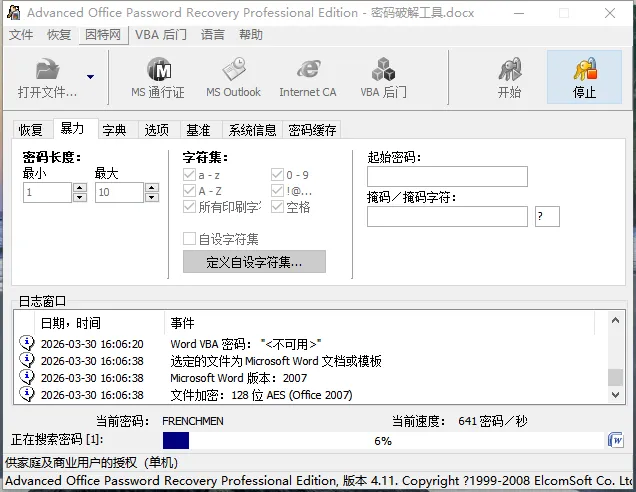The height and width of the screenshot is (492, 636).
Task: Click the Open File (打开文件) folder icon
Action: click(x=47, y=69)
